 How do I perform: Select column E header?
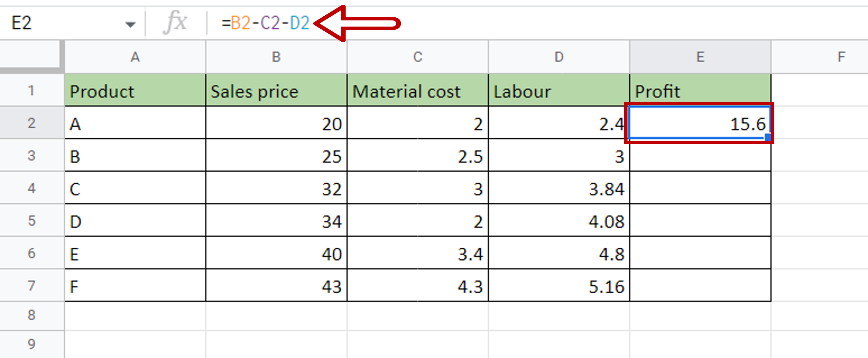point(700,57)
